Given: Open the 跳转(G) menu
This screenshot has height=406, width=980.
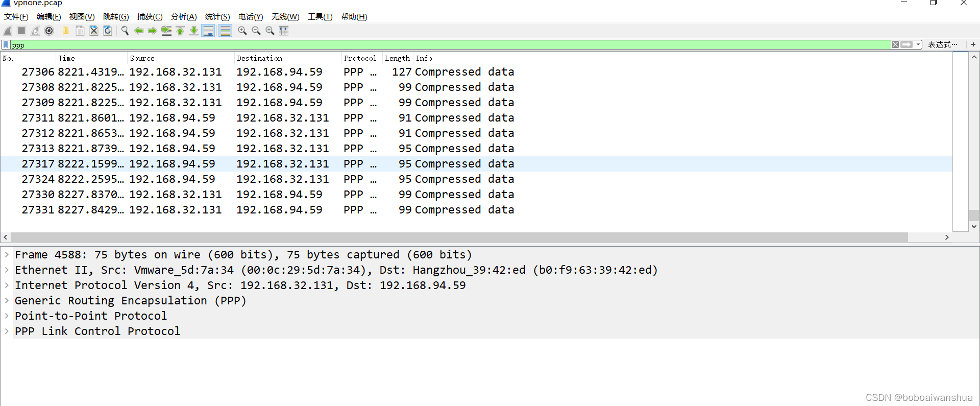Looking at the screenshot, I should 116,17.
